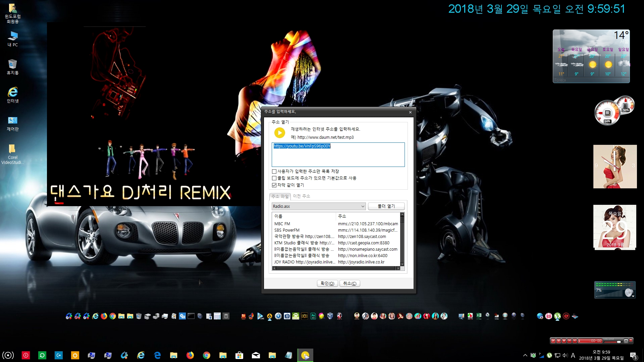This screenshot has height=362, width=644.
Task: Click the '주소' column header
Action: (x=368, y=216)
